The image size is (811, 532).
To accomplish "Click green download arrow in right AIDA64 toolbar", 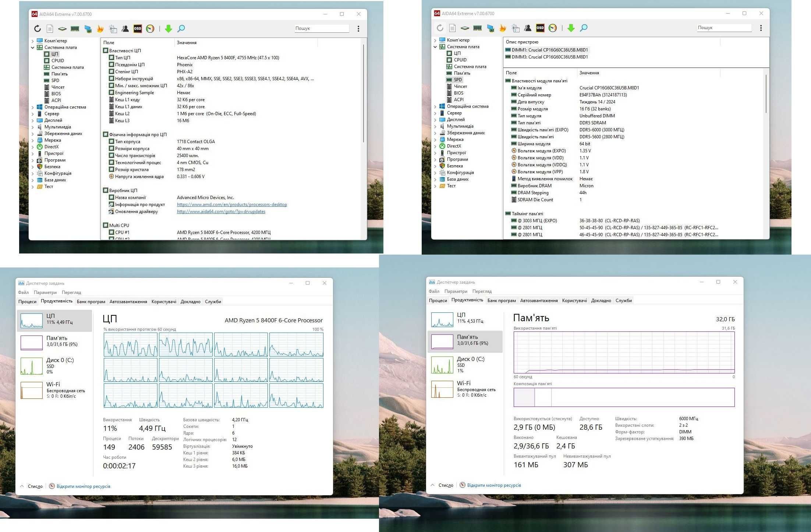I will (x=571, y=28).
